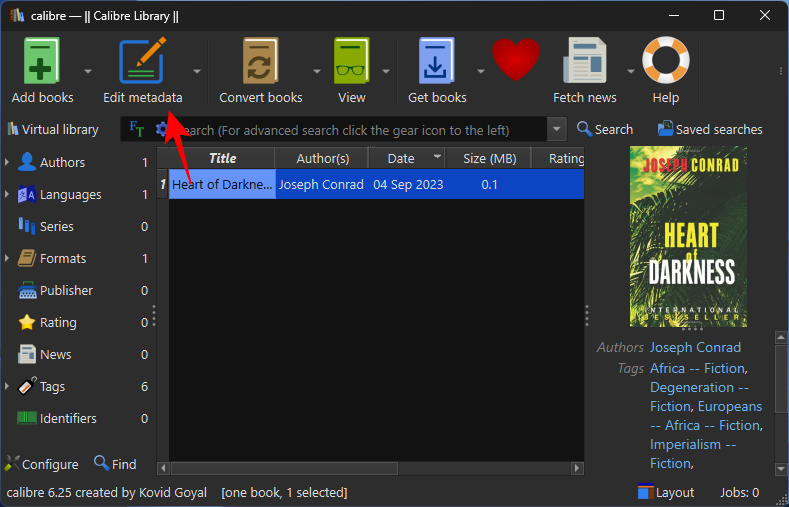789x507 pixels.
Task: Open the Convert books dropdown arrow
Action: (x=317, y=71)
